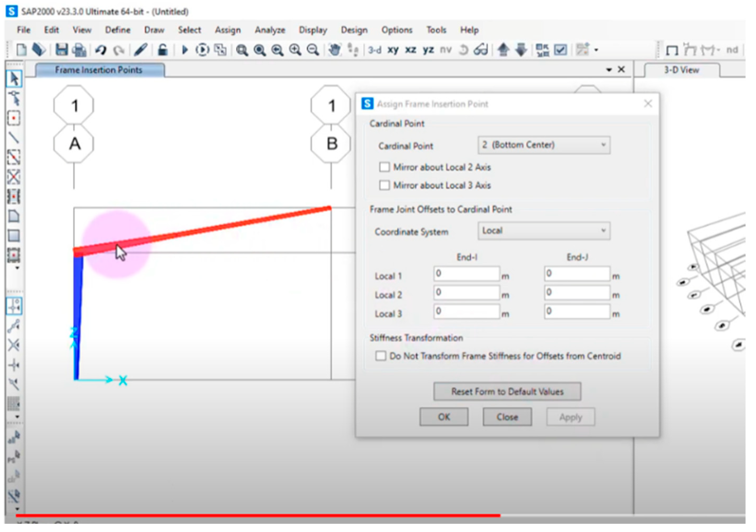Click the move up in list arrow
756x532 pixels.
pos(503,50)
